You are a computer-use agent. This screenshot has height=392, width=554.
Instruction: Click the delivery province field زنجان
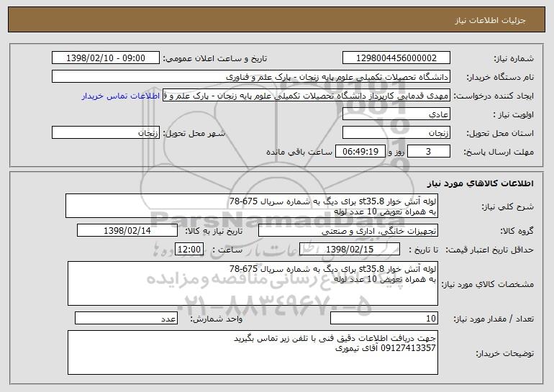[396, 133]
